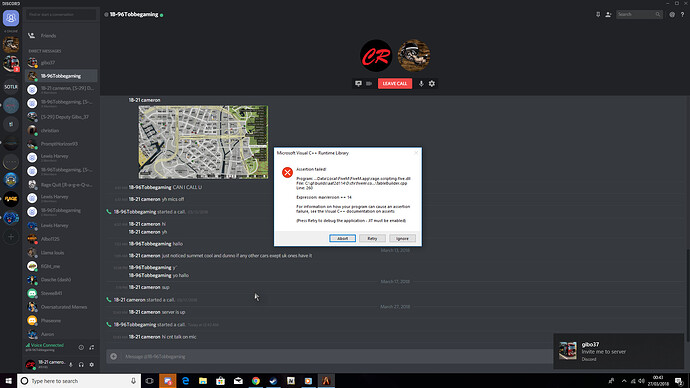Click Ignore in the Runtime Library dialog

coord(402,238)
